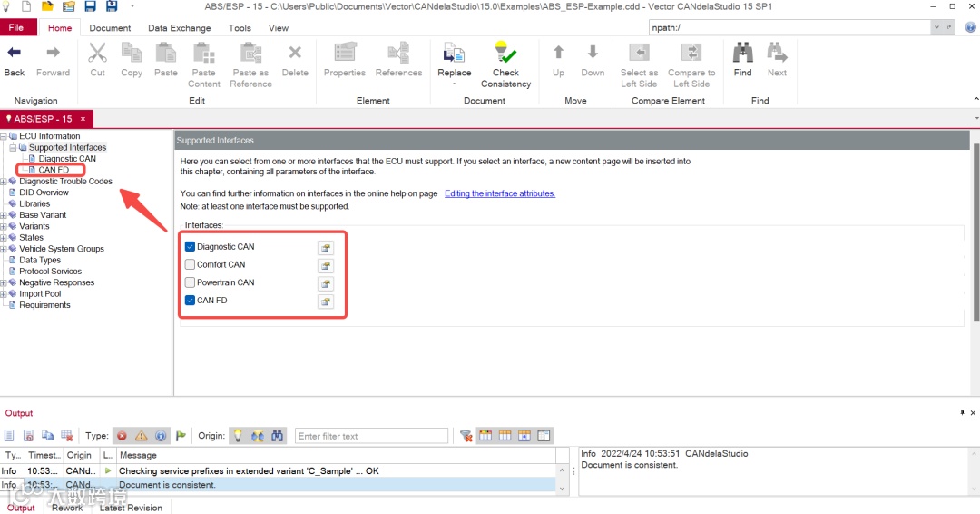Click the document properties icon in quick access bar
Screen dimensions: 980x514
(x=69, y=7)
